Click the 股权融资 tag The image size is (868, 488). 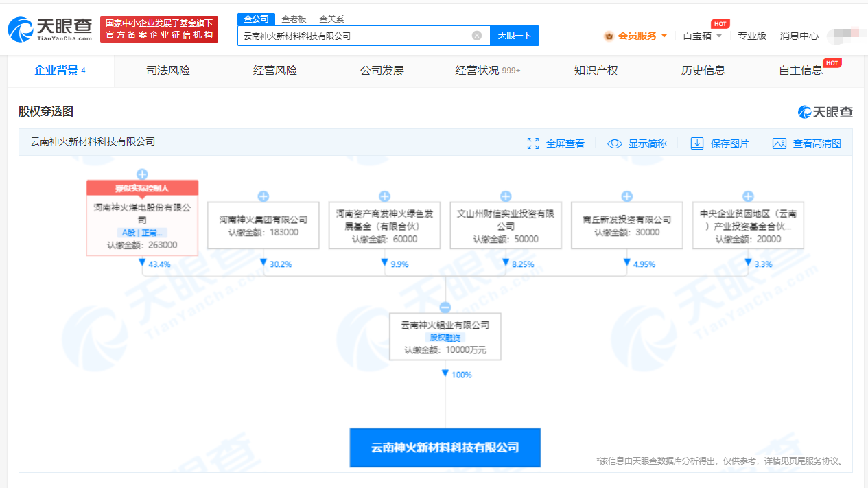click(445, 338)
